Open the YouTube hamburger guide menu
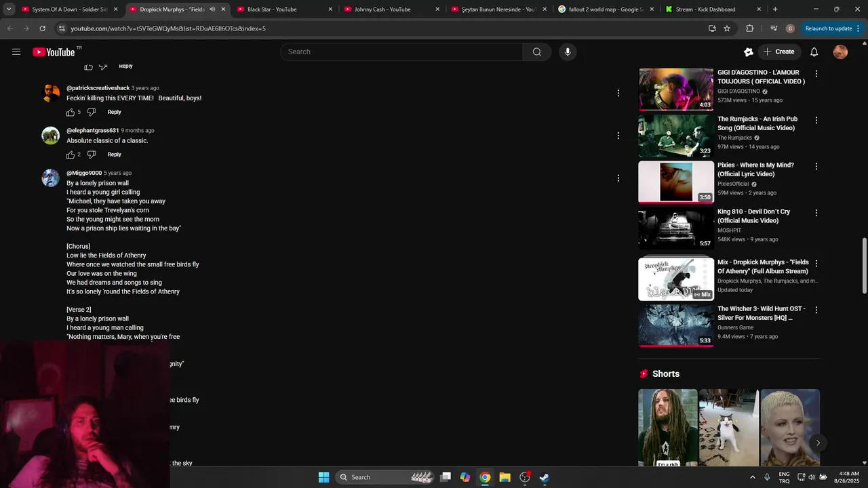868x488 pixels. click(x=16, y=52)
